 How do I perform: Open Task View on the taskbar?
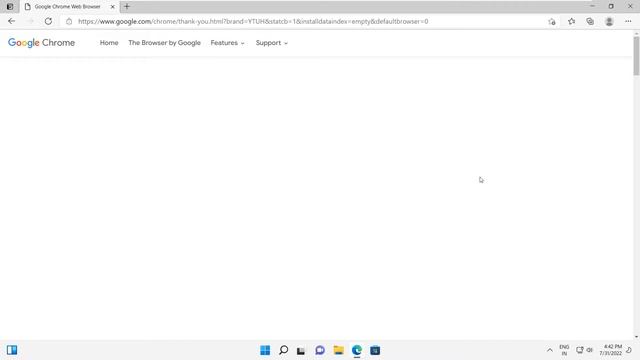[x=301, y=350]
